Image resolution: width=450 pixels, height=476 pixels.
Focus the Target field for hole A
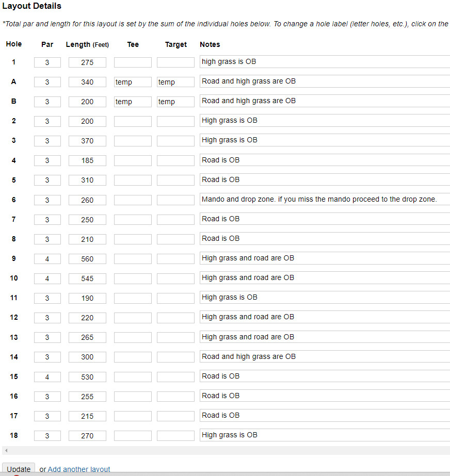(x=175, y=82)
